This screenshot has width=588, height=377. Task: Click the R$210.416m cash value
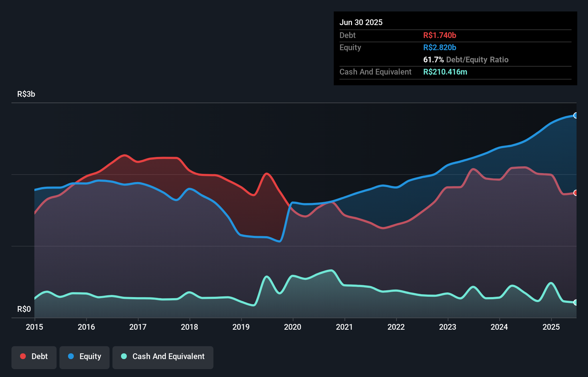pos(445,72)
